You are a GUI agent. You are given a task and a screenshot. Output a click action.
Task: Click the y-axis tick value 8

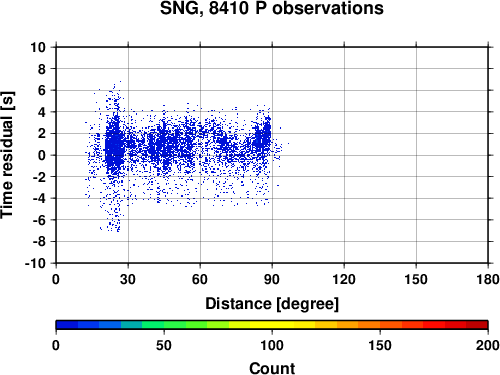pos(42,69)
